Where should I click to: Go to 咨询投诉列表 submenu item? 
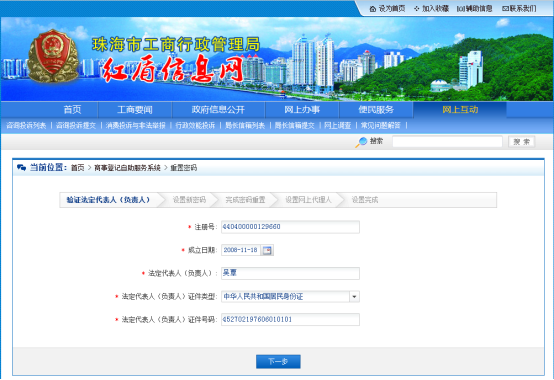(x=26, y=125)
